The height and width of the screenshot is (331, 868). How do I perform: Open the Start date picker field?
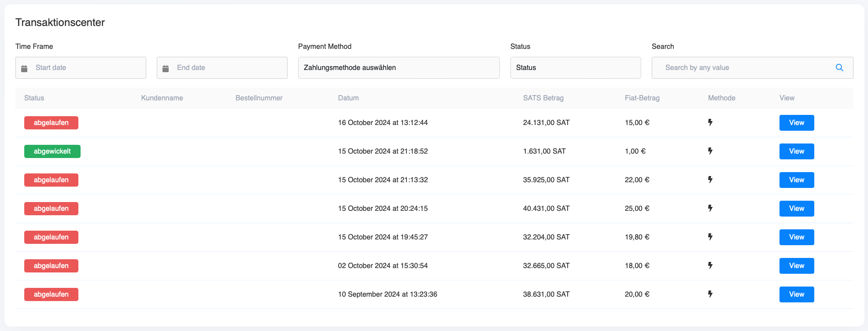88,68
